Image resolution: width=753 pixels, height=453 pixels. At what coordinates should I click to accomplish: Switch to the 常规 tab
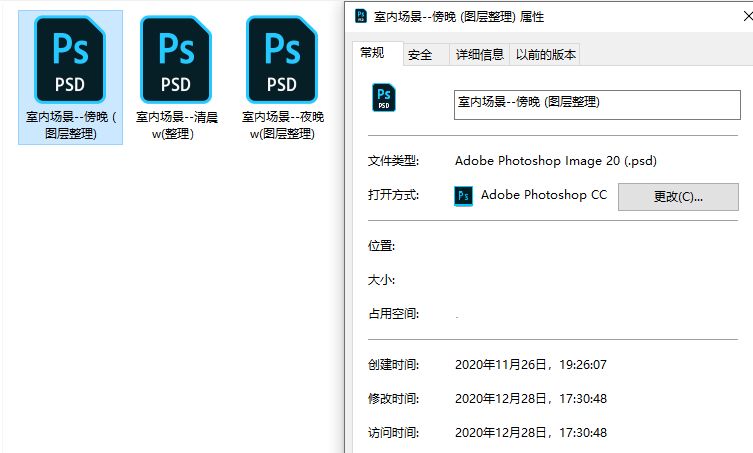(x=372, y=53)
